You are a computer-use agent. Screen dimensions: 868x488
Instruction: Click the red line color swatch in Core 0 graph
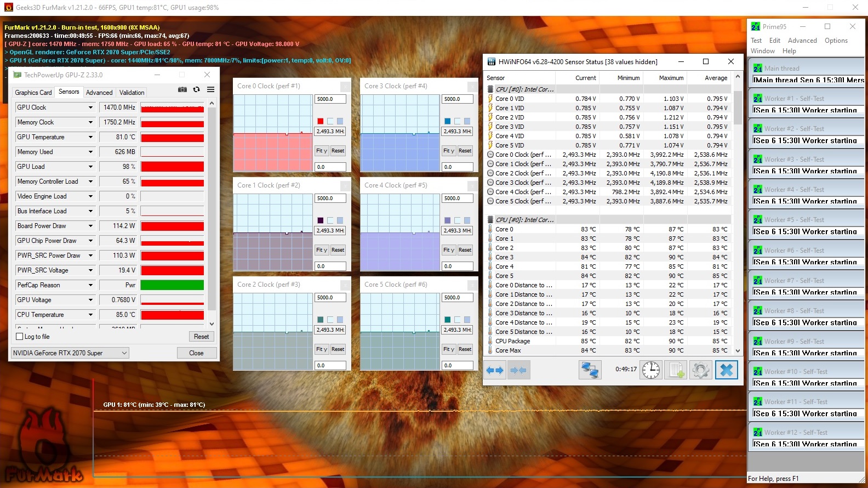[x=321, y=121]
